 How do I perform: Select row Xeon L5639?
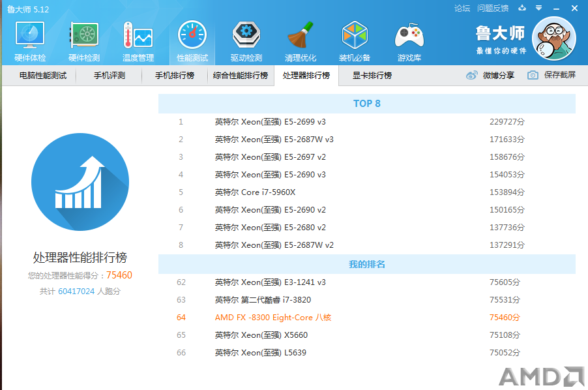tap(367, 353)
